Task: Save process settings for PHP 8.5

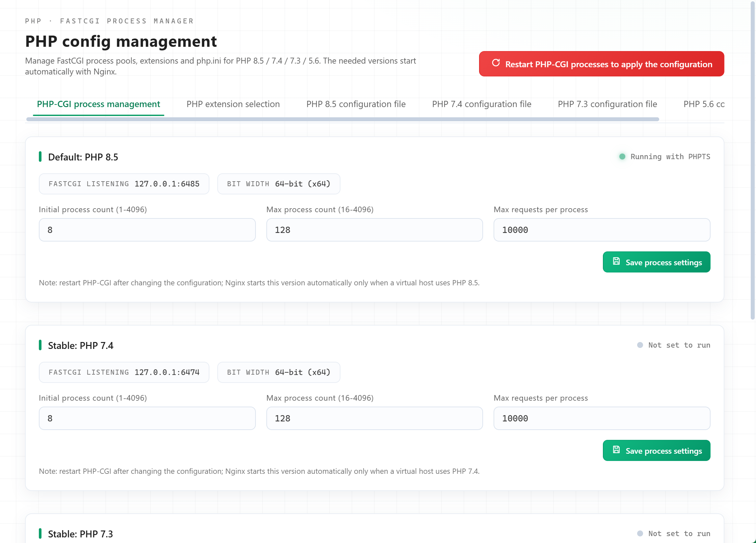Action: (x=656, y=262)
